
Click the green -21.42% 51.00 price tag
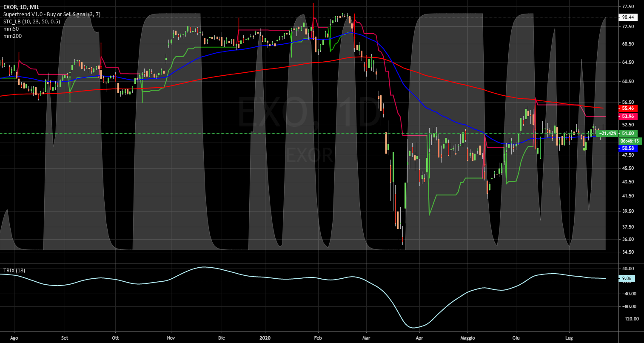616,133
